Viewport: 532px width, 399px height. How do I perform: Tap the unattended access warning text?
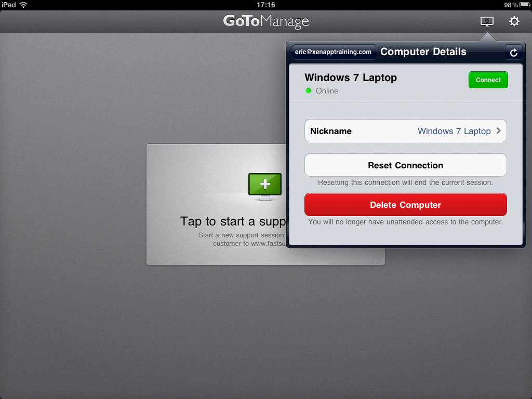pos(405,222)
